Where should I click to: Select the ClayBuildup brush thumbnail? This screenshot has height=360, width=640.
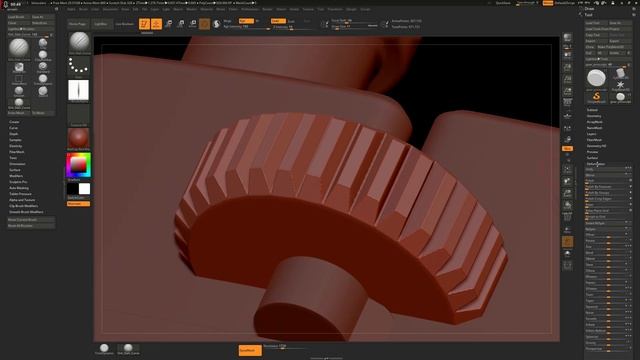click(43, 56)
